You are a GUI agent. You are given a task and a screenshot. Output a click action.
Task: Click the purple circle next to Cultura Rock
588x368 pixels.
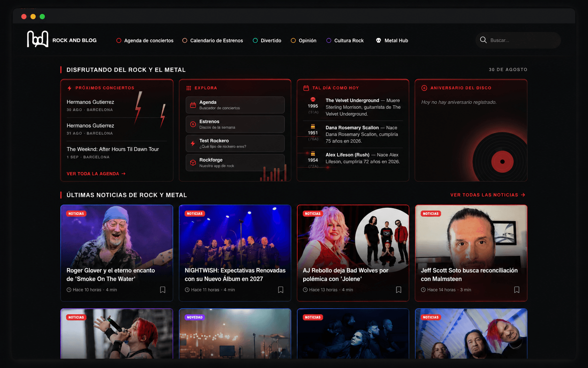(x=329, y=40)
